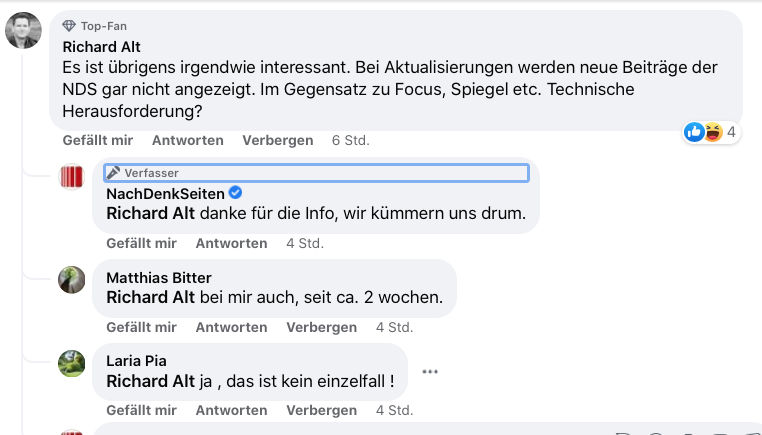Click the 6 Std. timestamp
Screen dimensions: 762x435
point(351,140)
